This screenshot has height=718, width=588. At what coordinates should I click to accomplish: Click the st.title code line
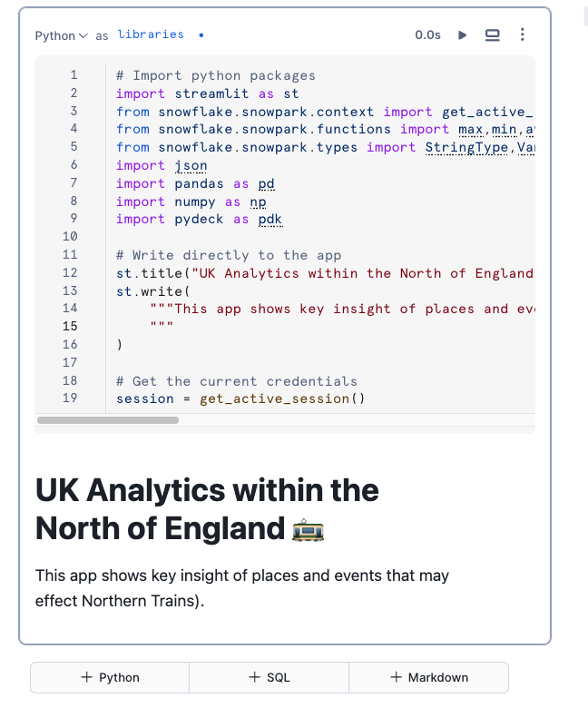[x=324, y=273]
